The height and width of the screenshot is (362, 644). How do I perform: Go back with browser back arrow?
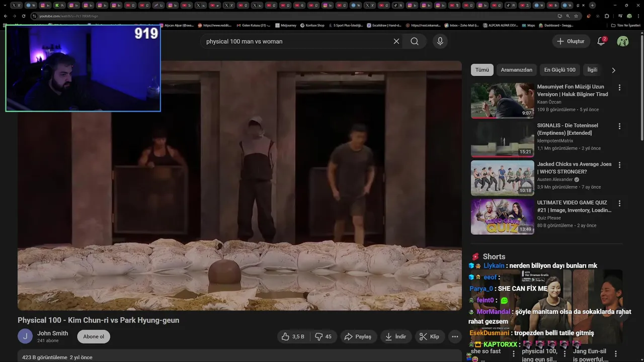pyautogui.click(x=6, y=16)
